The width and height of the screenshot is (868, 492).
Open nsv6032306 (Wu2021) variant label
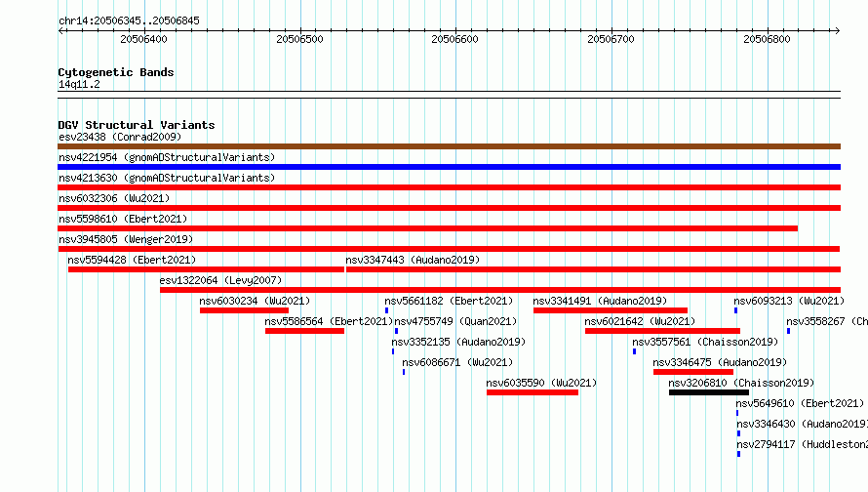coord(114,198)
